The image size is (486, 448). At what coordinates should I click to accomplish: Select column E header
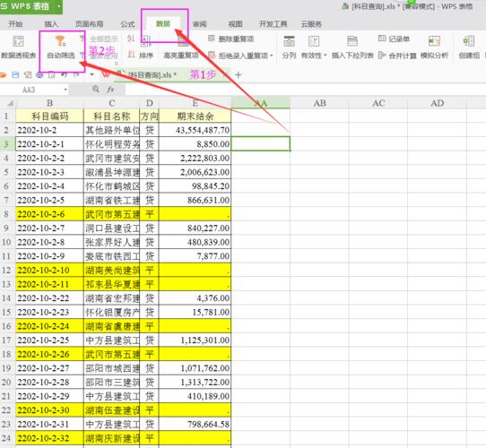pos(195,103)
